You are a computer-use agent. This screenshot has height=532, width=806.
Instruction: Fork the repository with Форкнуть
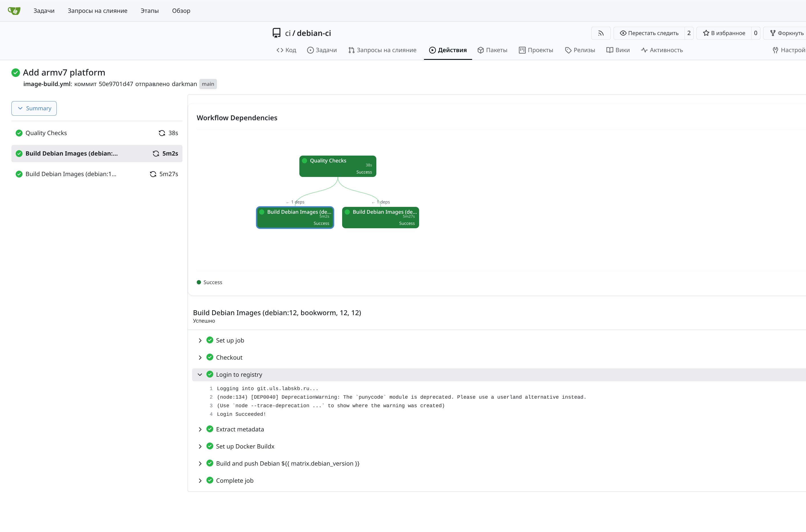[x=787, y=33]
